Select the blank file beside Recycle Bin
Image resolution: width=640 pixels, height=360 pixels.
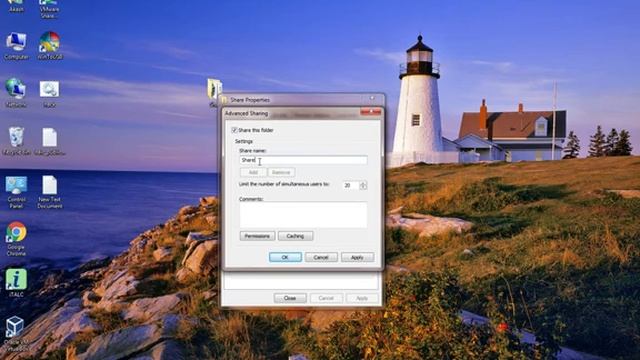50,141
